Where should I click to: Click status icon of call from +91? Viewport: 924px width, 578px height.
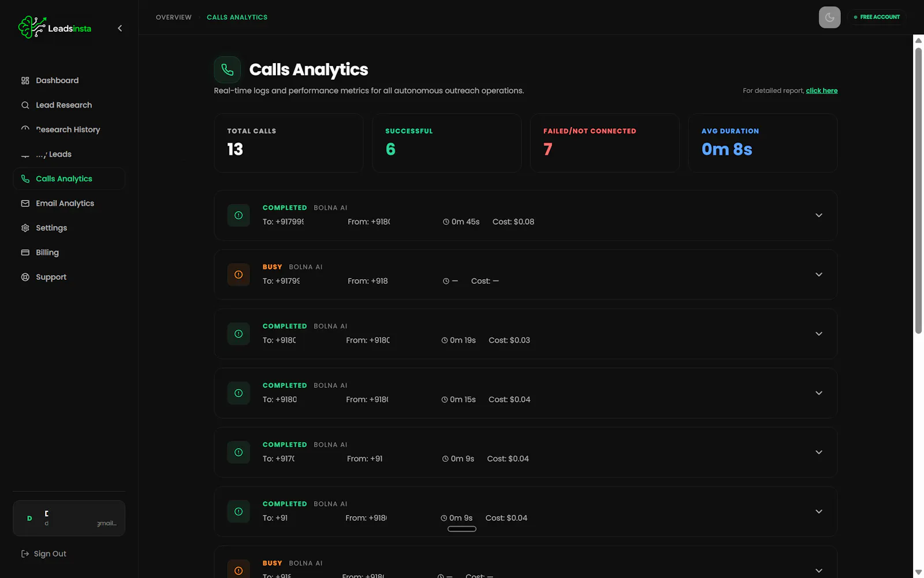[x=239, y=452]
